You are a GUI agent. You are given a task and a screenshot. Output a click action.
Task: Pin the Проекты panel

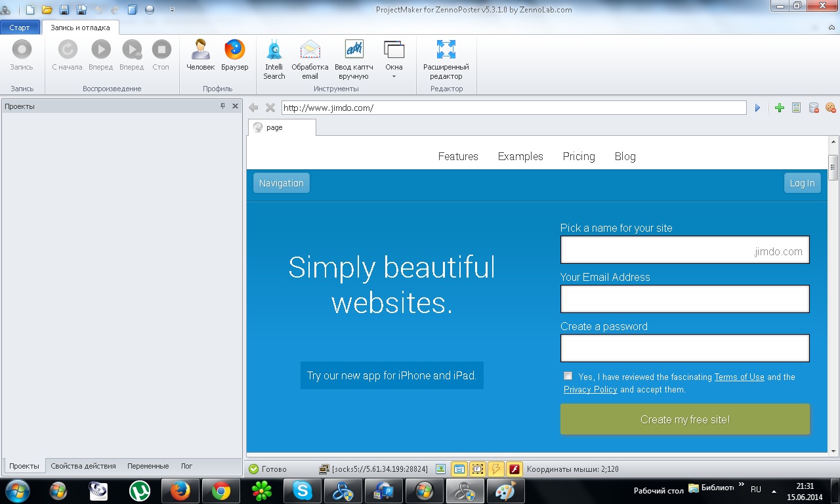coord(222,106)
